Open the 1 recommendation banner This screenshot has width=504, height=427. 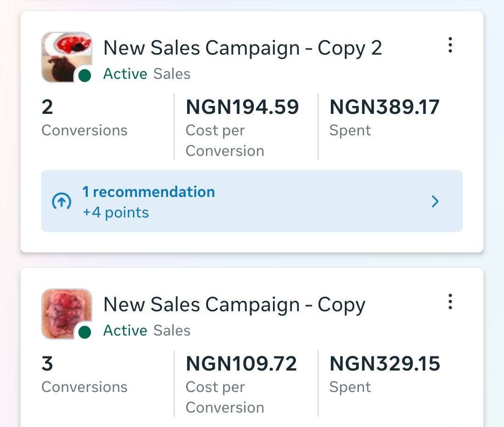click(252, 201)
